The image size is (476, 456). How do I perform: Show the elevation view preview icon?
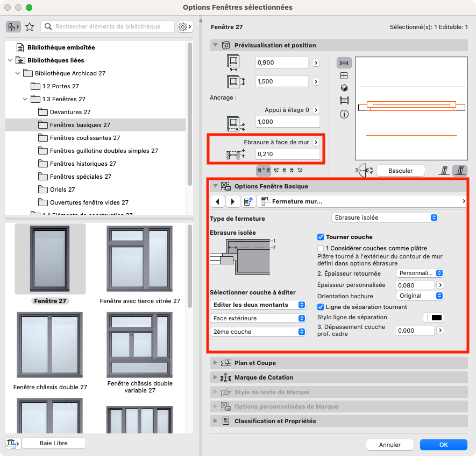click(344, 101)
